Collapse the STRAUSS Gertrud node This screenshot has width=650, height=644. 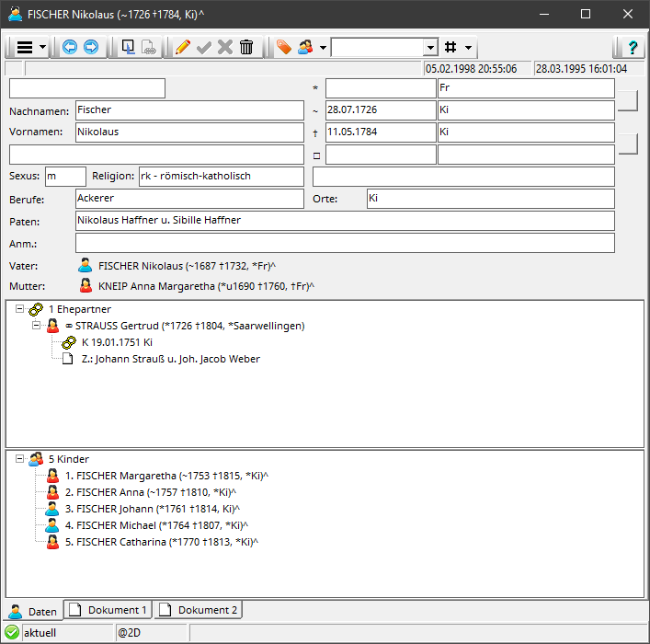click(36, 326)
